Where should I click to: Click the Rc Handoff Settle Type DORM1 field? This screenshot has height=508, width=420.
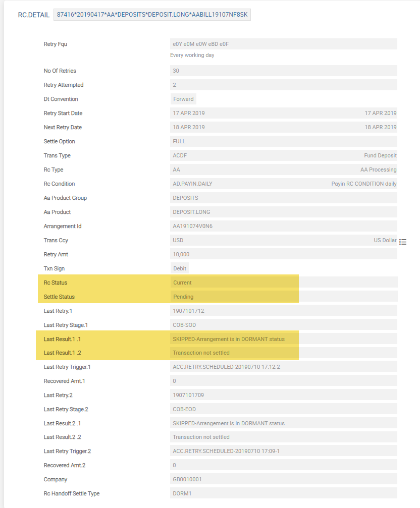tap(283, 493)
